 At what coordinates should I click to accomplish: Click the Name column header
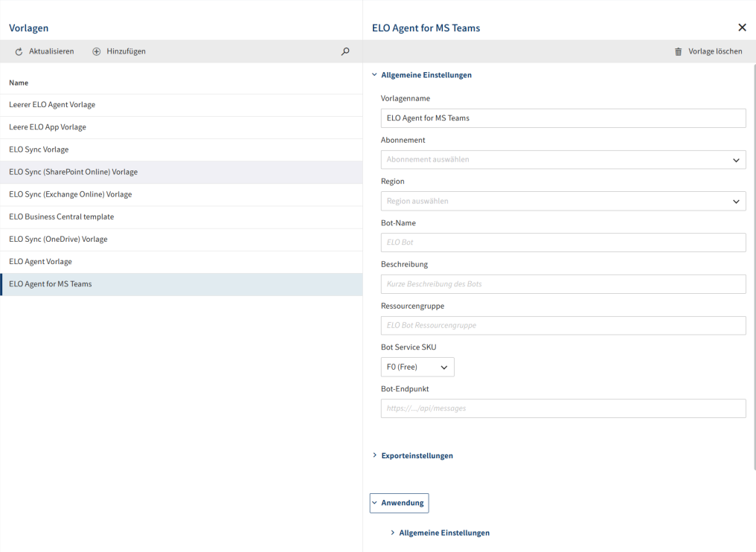19,83
